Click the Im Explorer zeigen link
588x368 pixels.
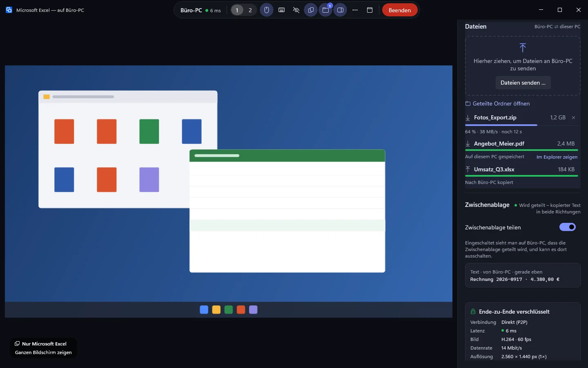(557, 157)
